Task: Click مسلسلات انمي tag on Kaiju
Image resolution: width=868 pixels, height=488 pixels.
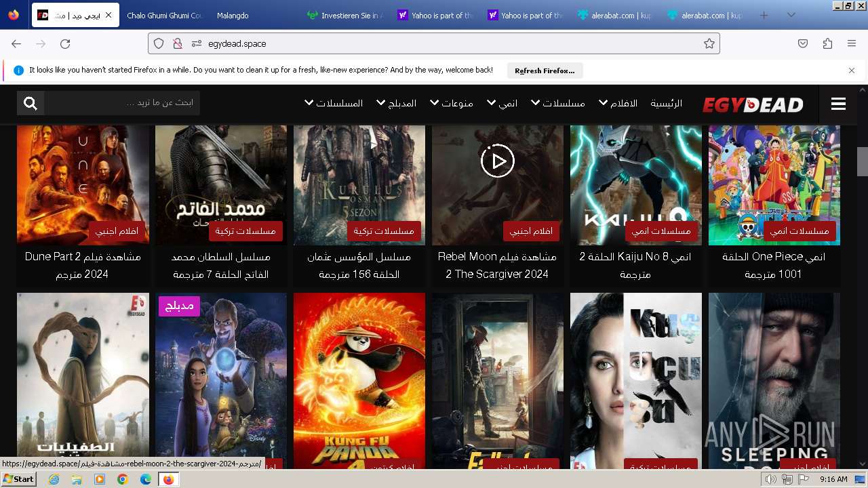Action: click(662, 231)
